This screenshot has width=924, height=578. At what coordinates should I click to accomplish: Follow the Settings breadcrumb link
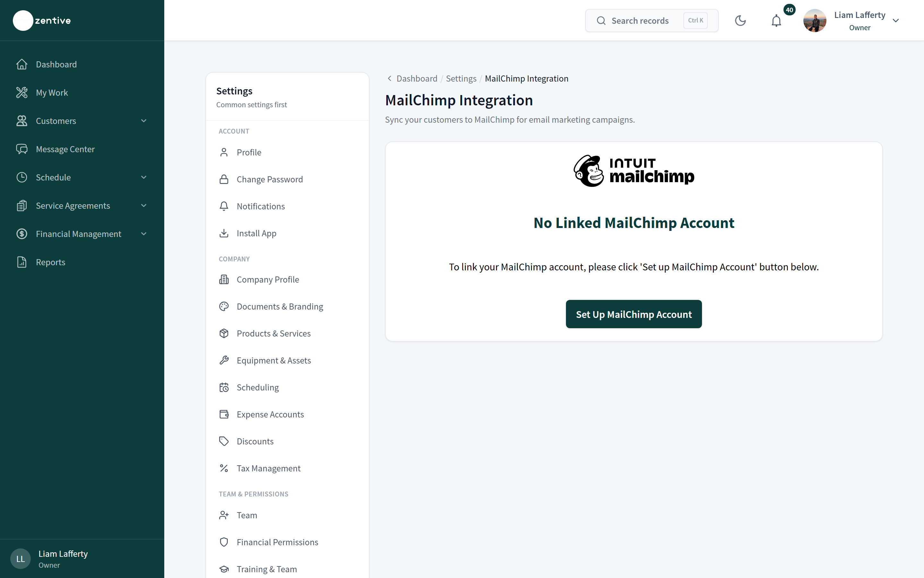pos(461,78)
